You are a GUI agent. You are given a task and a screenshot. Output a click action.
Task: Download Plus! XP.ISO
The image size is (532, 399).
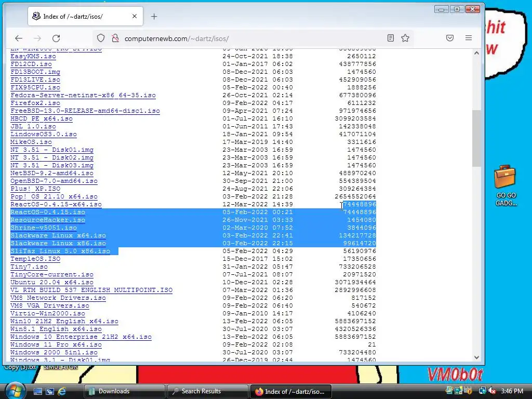pyautogui.click(x=35, y=189)
